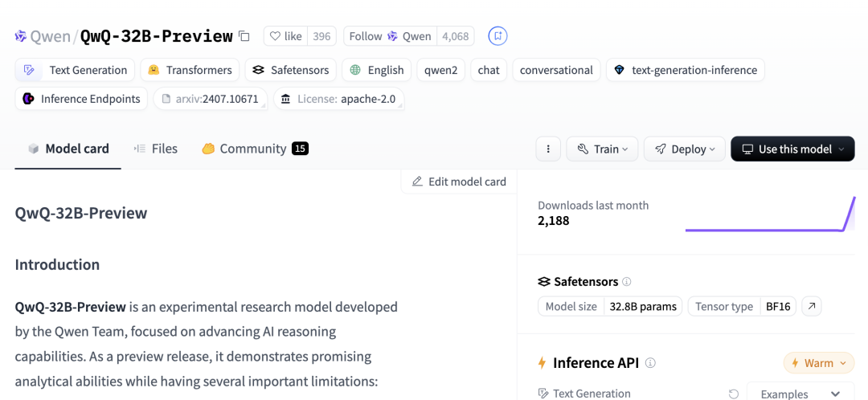The image size is (868, 400).
Task: Click the Inference API lightning bolt icon
Action: click(x=542, y=363)
